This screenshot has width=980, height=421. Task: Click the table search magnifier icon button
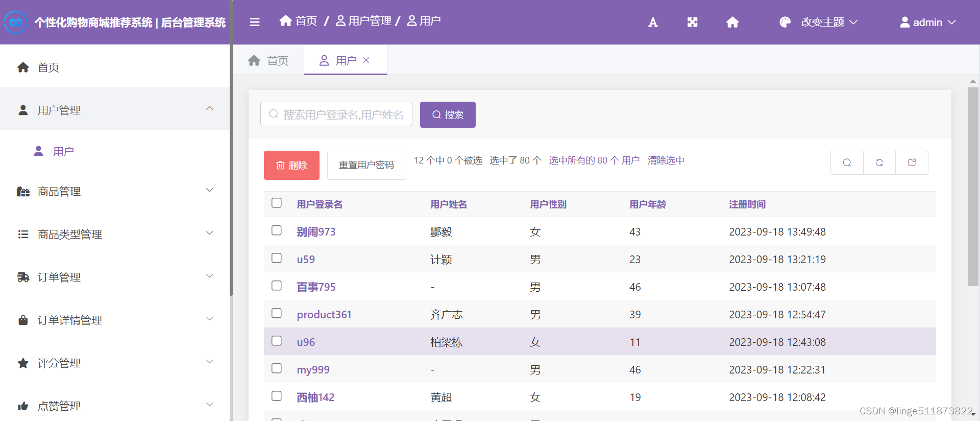pos(847,162)
